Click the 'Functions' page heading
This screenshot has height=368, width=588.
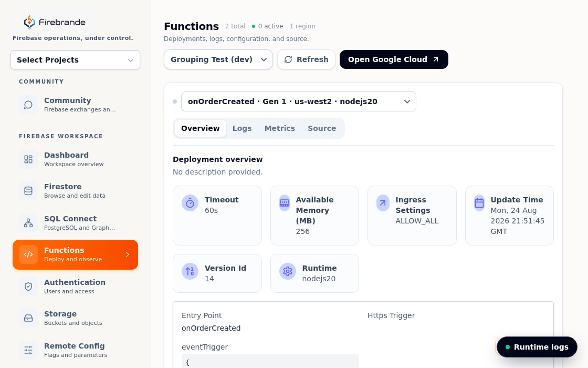coord(191,26)
